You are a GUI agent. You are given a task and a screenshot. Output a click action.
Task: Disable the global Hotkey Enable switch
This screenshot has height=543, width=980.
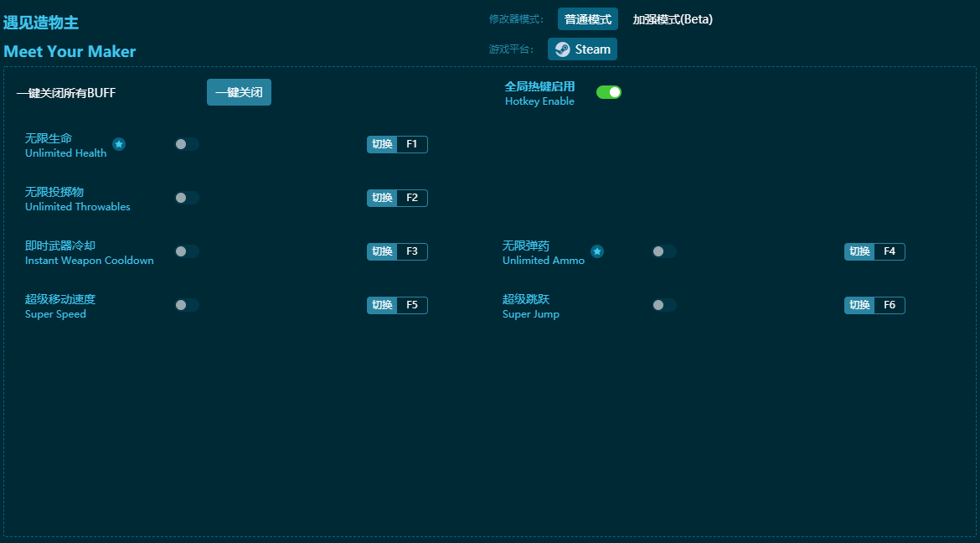point(608,92)
